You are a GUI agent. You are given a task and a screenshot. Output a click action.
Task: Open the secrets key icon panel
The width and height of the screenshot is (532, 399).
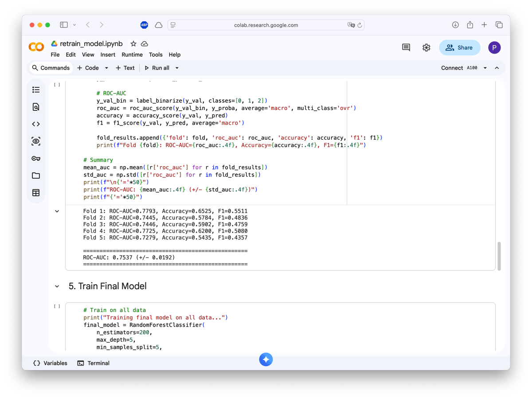36,159
